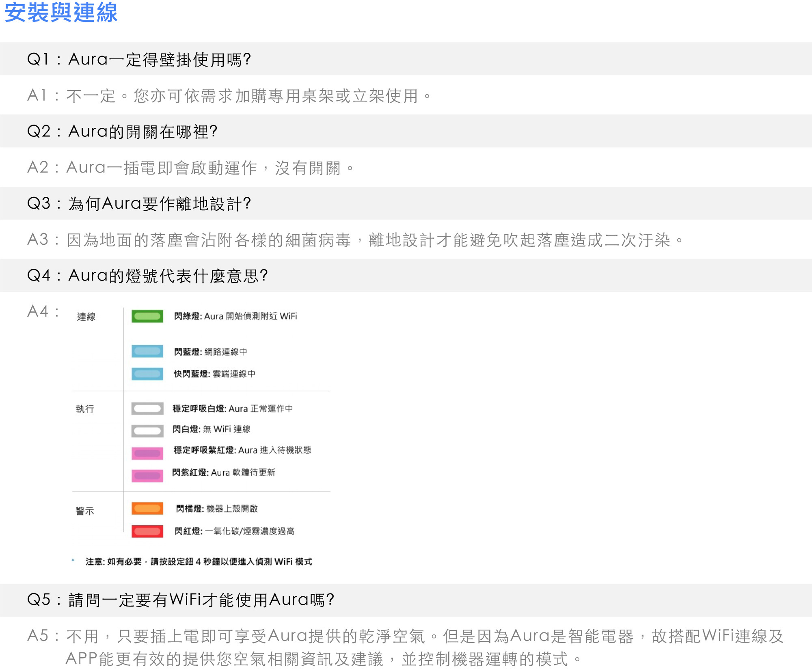Open Q5 about WiFi requirement
The height and width of the screenshot is (669, 812).
(181, 600)
